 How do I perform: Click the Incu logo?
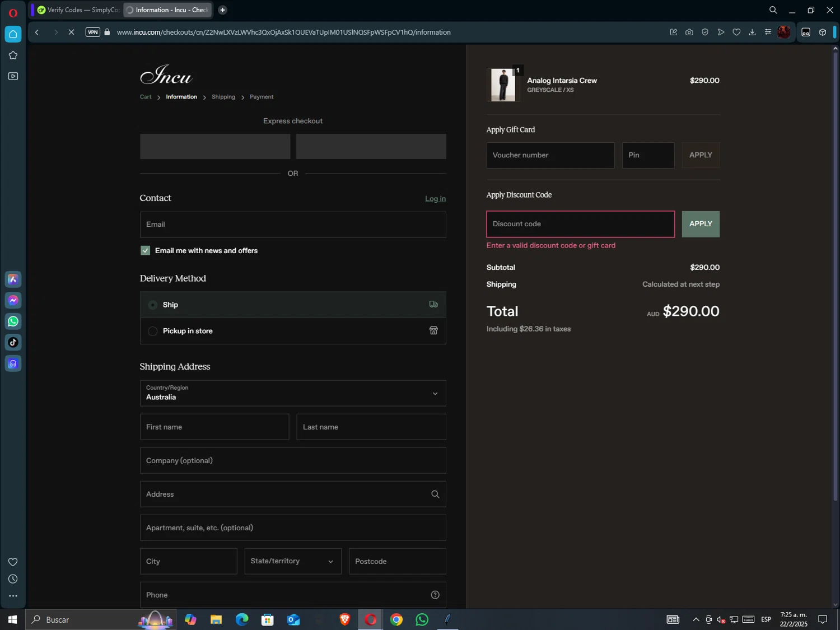(x=166, y=74)
